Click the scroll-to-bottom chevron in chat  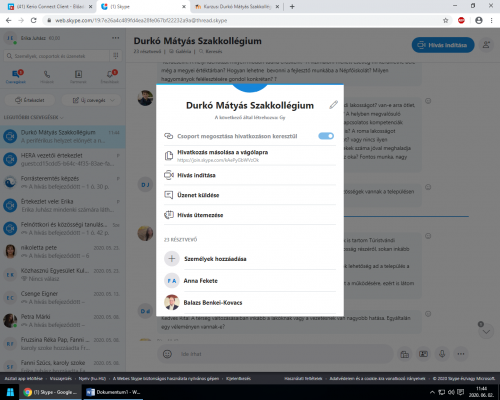[486, 331]
